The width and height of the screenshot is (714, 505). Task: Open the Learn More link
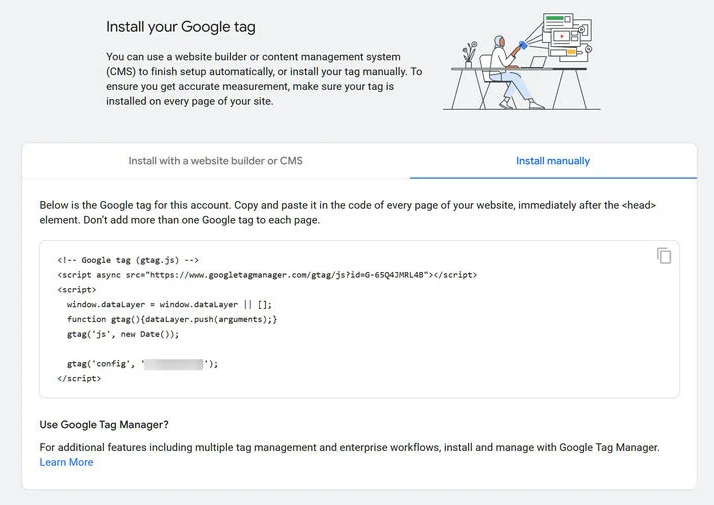[x=66, y=462]
